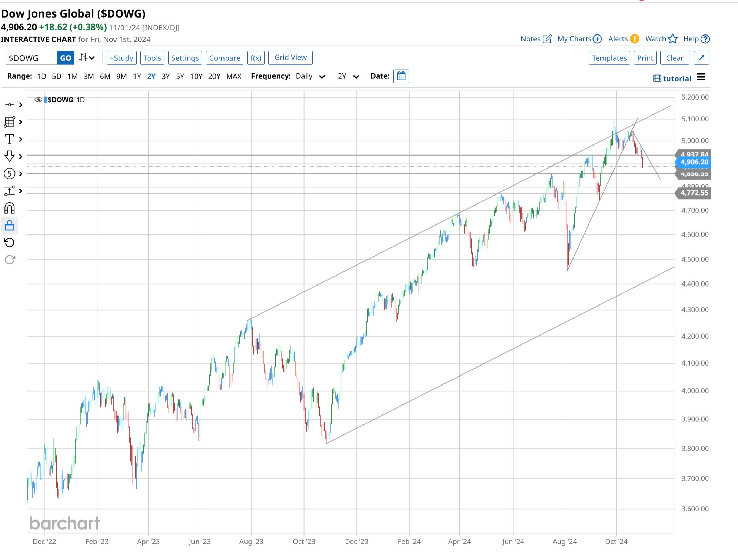Open the calendar date picker icon

[401, 76]
